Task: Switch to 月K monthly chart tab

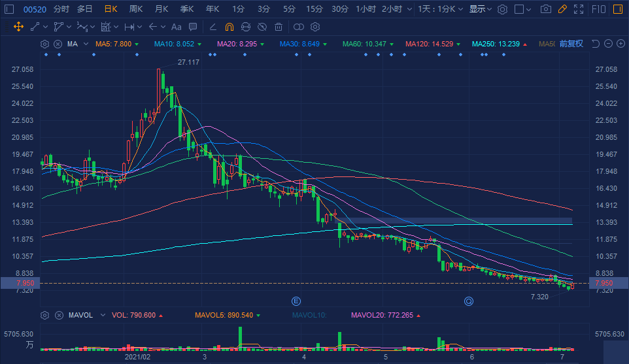Action: click(161, 8)
